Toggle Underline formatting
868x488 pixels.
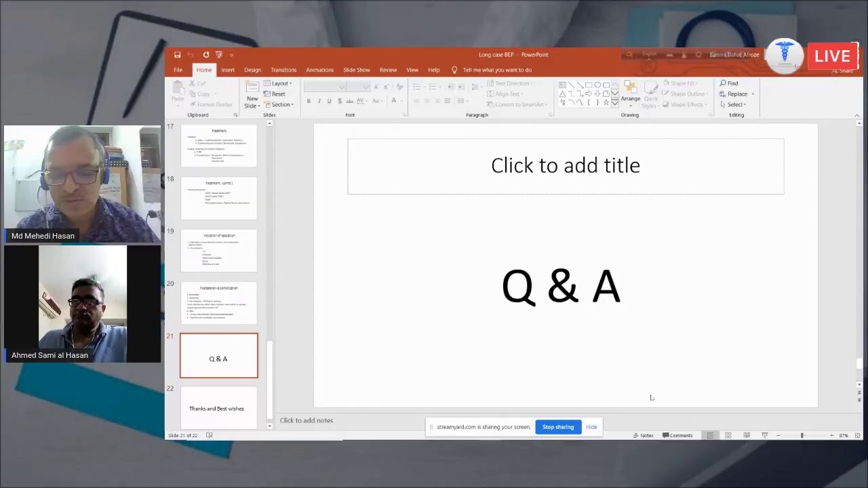click(330, 101)
